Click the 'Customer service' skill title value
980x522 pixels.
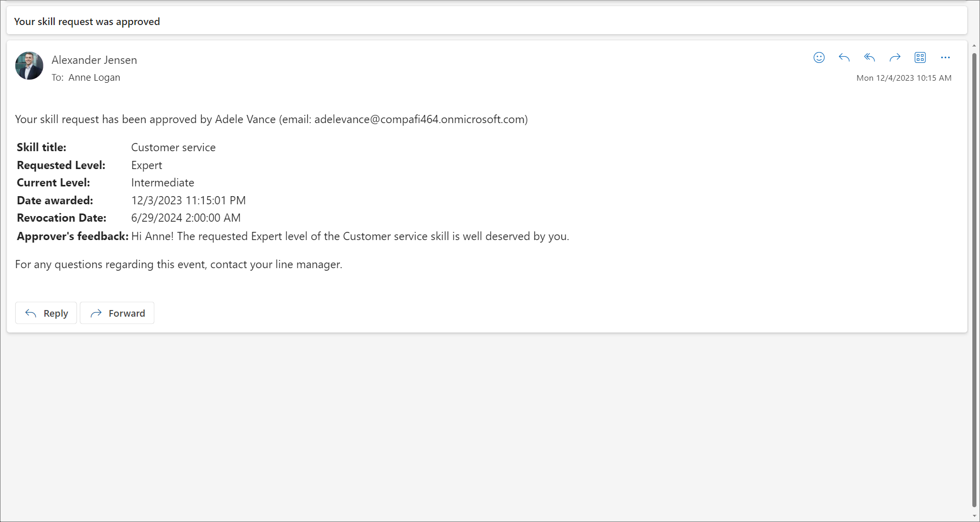pos(173,148)
